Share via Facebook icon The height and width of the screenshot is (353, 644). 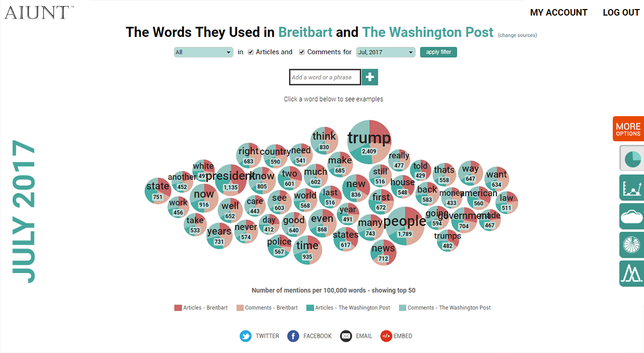(x=293, y=336)
